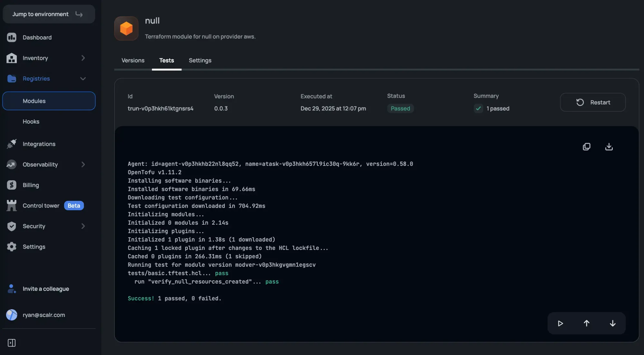This screenshot has height=355, width=644.
Task: Open Hooks under Registries
Action: coord(31,122)
